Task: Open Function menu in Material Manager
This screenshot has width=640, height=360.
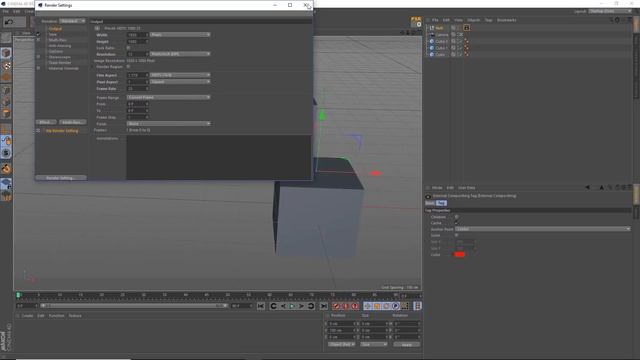Action: pos(56,316)
